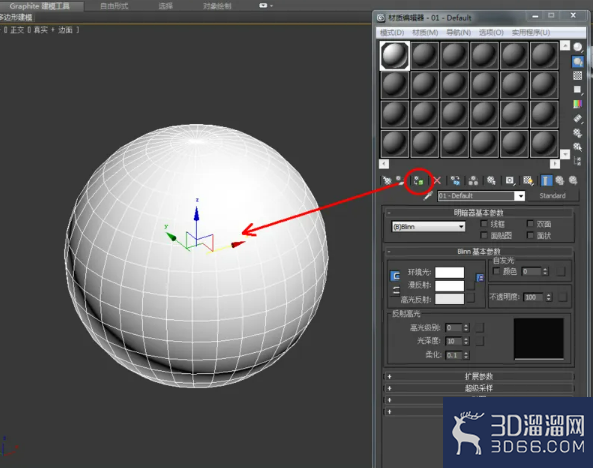Open the 模式(D) menu
593x468 pixels.
pyautogui.click(x=392, y=33)
